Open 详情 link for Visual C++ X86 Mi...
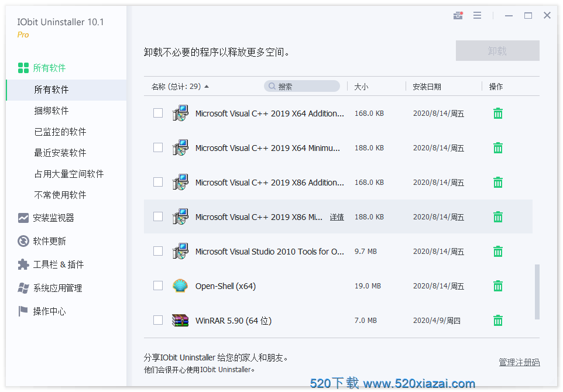The height and width of the screenshot is (392, 563). (337, 217)
